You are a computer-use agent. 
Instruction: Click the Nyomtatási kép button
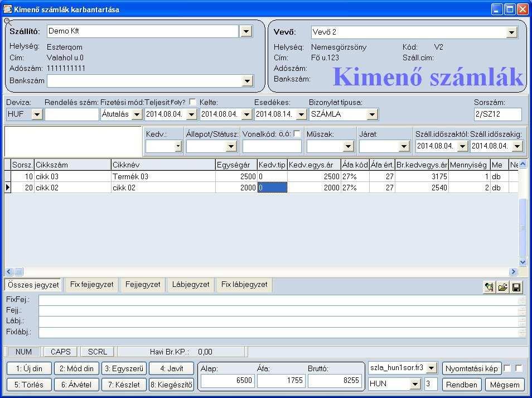tap(472, 368)
